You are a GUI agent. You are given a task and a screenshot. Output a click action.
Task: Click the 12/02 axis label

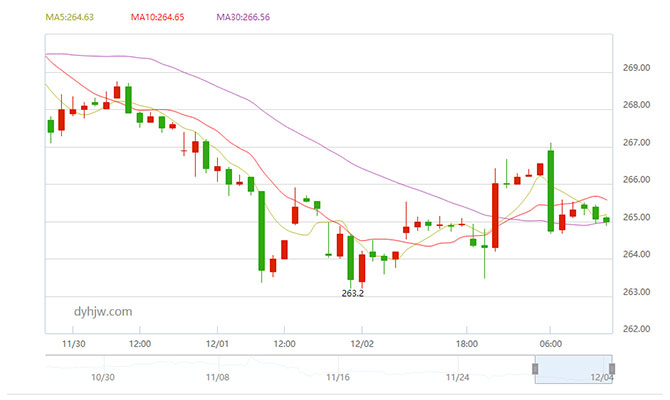coord(362,344)
